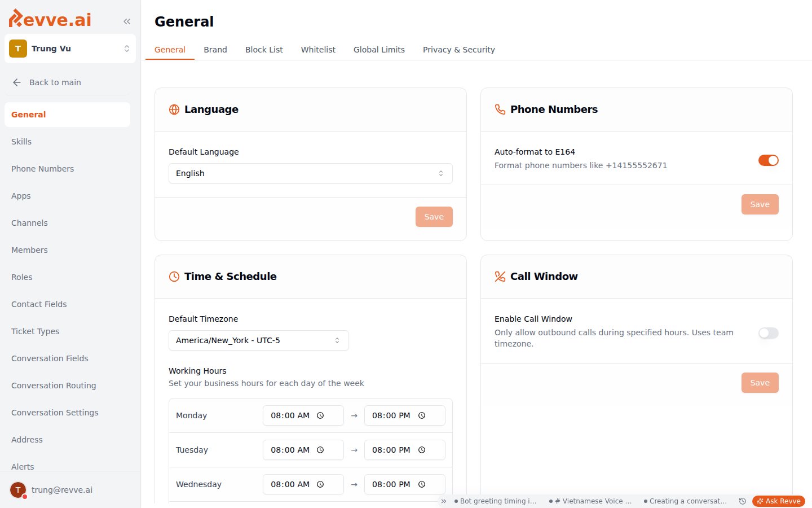Click Monday 08:00 AM start time field
The height and width of the screenshot is (508, 812).
click(303, 415)
